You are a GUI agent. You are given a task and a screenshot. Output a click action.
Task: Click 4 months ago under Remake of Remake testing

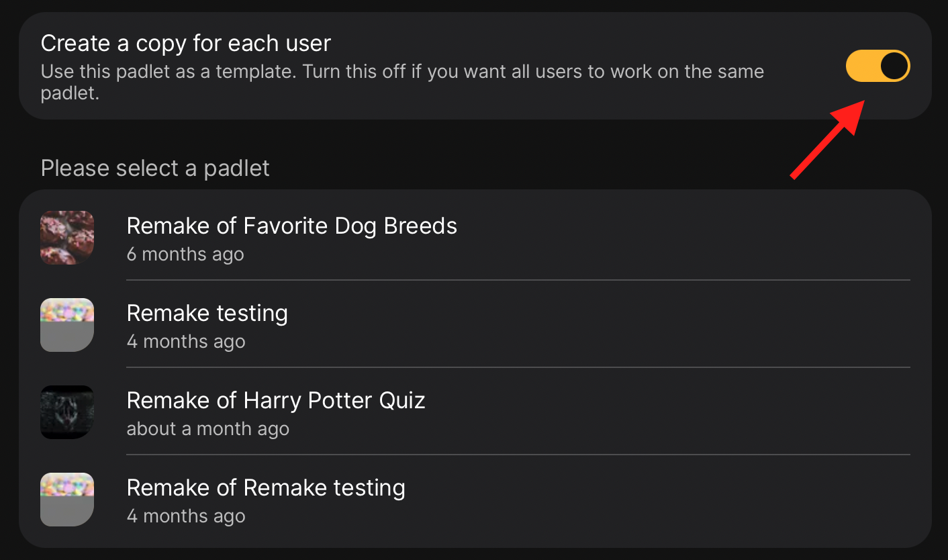pyautogui.click(x=186, y=516)
